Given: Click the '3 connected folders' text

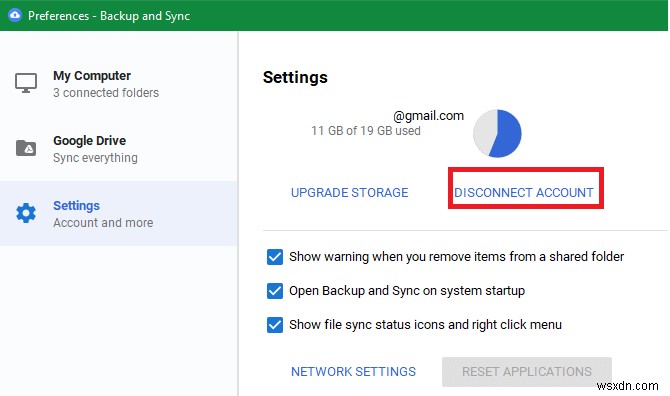Looking at the screenshot, I should coord(106,93).
